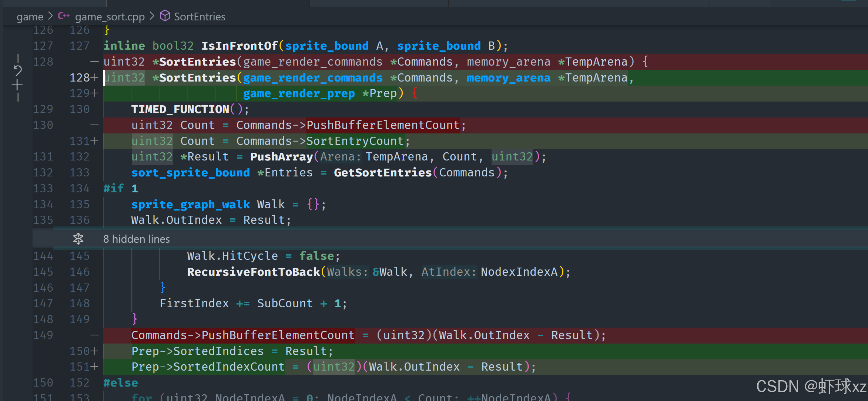
Task: Click the deletion minus marker at line 149
Action: click(95, 335)
